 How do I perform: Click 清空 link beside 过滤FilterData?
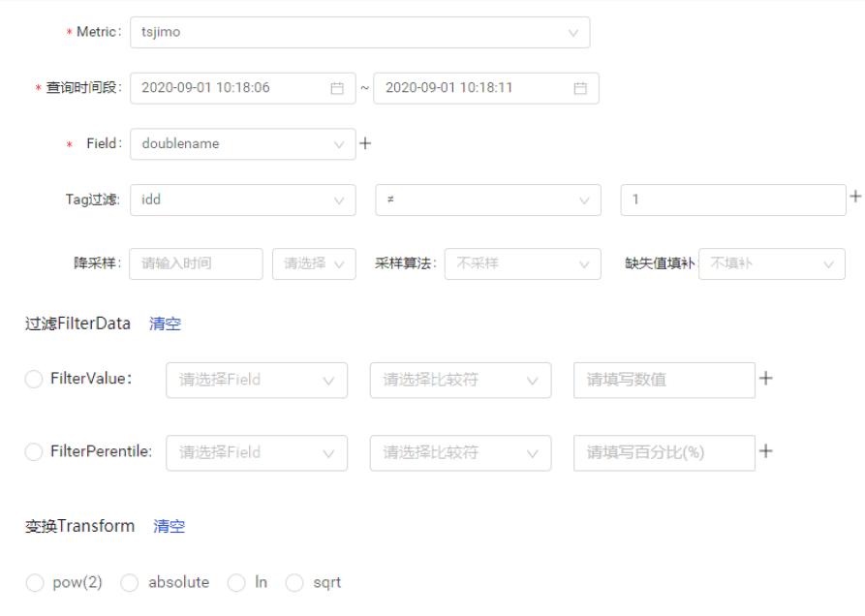click(165, 324)
